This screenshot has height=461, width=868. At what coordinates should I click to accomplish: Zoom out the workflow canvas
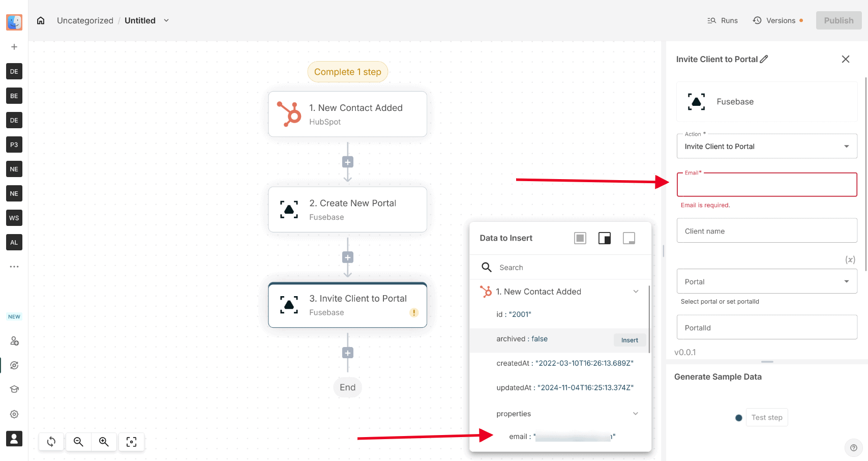[x=78, y=442]
